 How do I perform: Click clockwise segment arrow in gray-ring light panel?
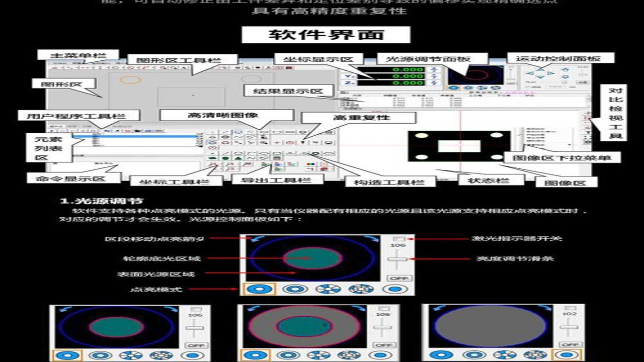(358, 309)
